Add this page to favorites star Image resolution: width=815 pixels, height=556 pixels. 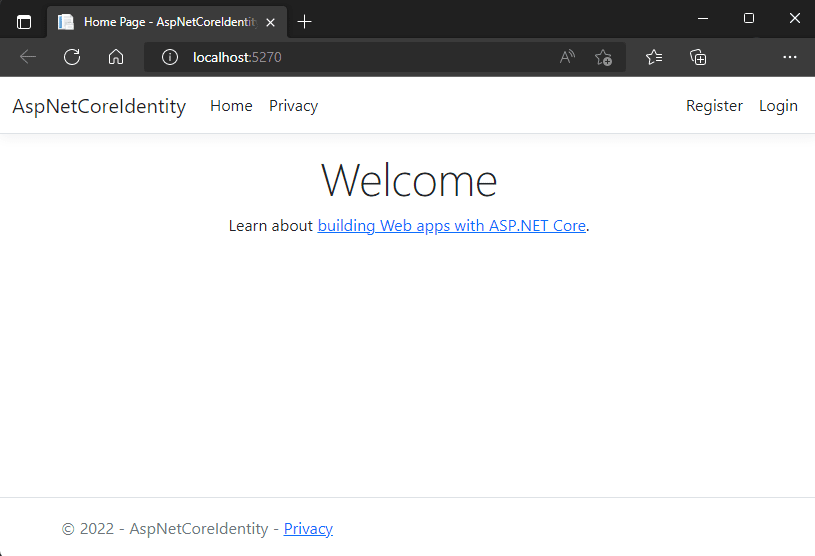coord(603,57)
